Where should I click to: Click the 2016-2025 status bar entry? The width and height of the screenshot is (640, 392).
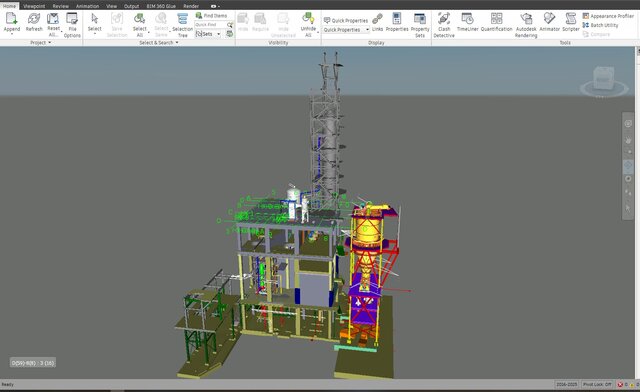tap(567, 384)
